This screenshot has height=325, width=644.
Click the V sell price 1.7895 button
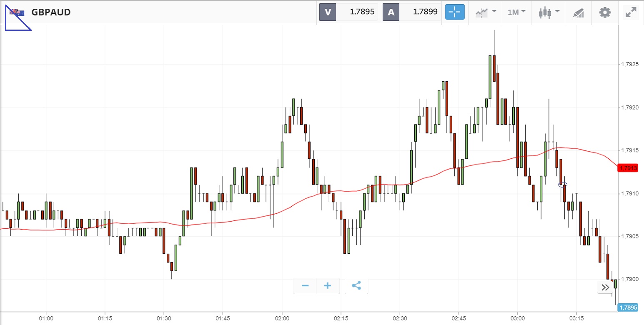coord(348,12)
